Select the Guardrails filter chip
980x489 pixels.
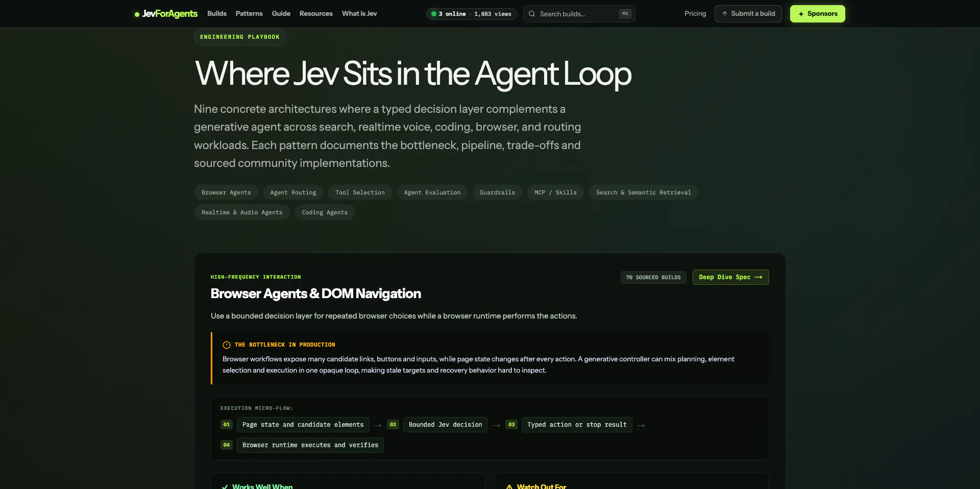point(497,192)
